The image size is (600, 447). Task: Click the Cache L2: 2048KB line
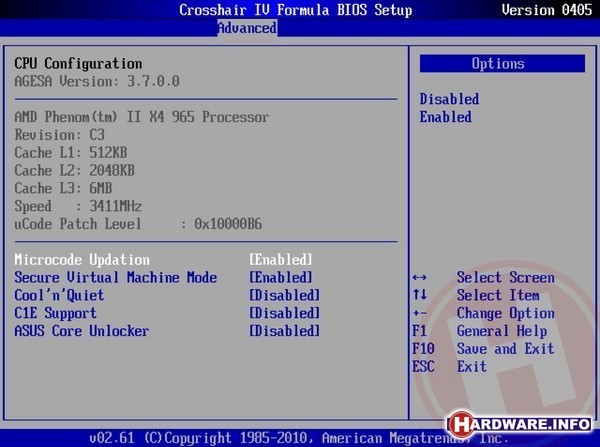point(74,170)
